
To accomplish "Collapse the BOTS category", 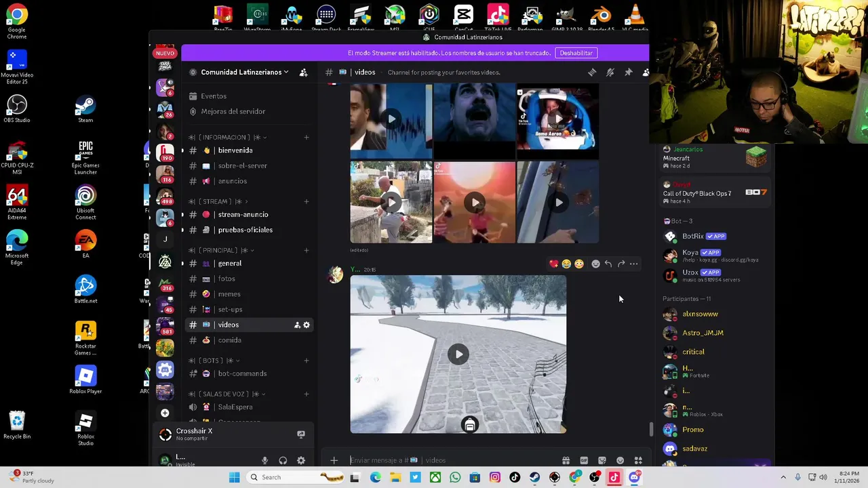I will coord(214,361).
